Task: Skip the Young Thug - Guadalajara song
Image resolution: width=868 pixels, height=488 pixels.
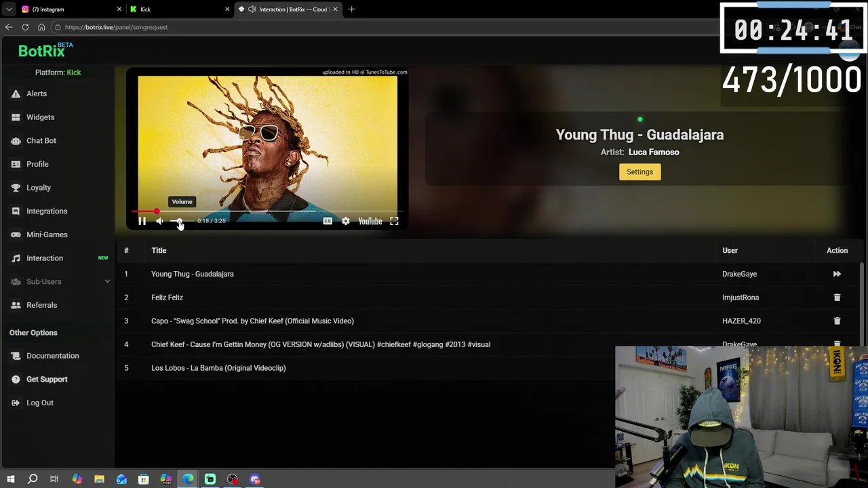Action: [x=837, y=274]
